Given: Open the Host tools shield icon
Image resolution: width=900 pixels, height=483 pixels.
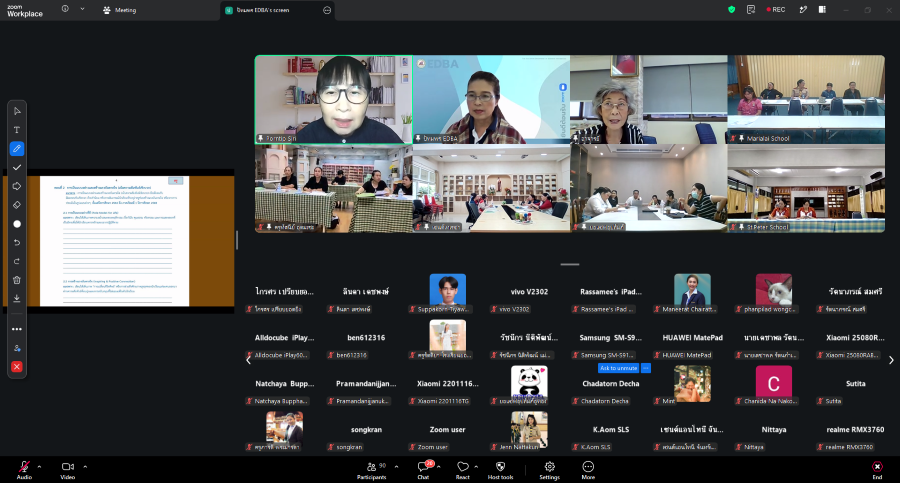Looking at the screenshot, I should click(x=501, y=470).
